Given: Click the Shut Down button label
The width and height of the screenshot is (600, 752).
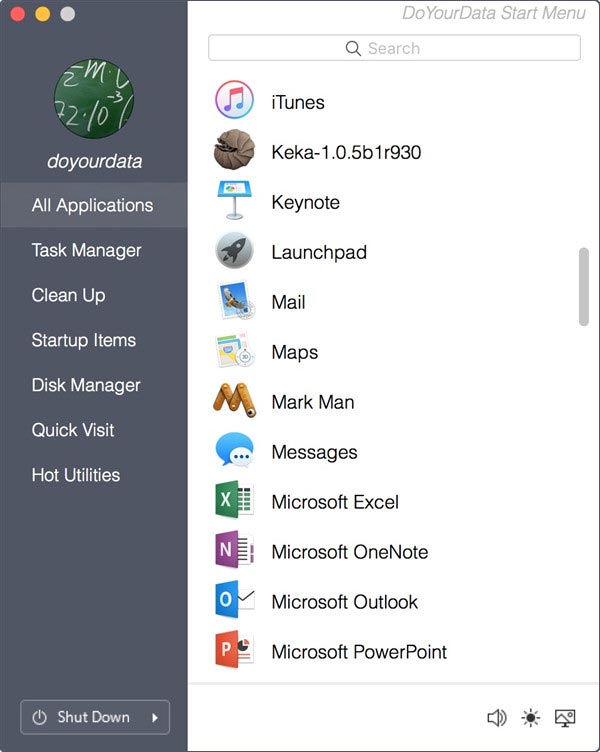Looking at the screenshot, I should click(x=94, y=717).
